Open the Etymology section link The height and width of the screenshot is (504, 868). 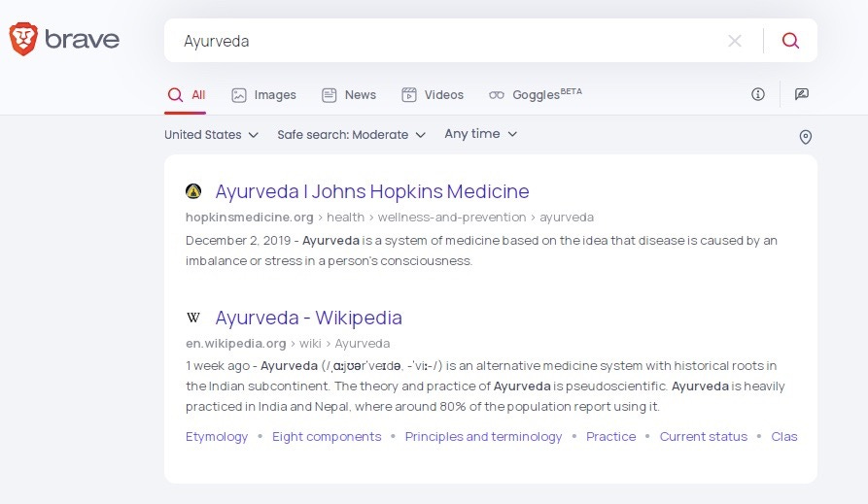(217, 436)
